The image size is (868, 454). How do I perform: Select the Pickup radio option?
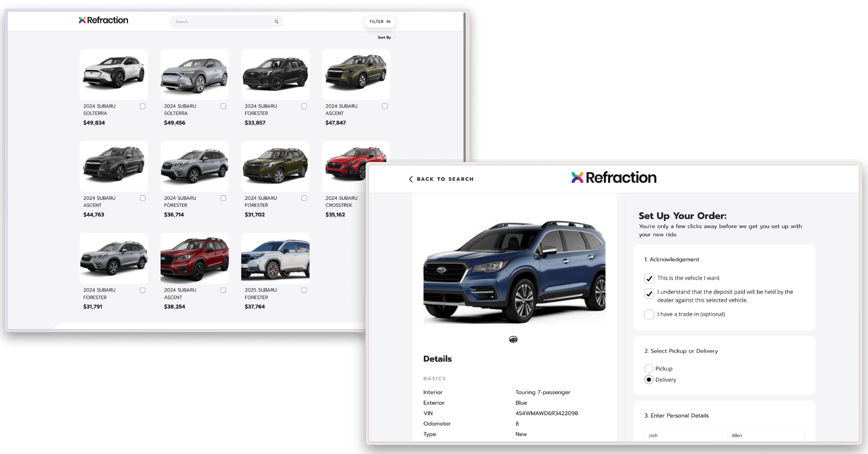[649, 369]
